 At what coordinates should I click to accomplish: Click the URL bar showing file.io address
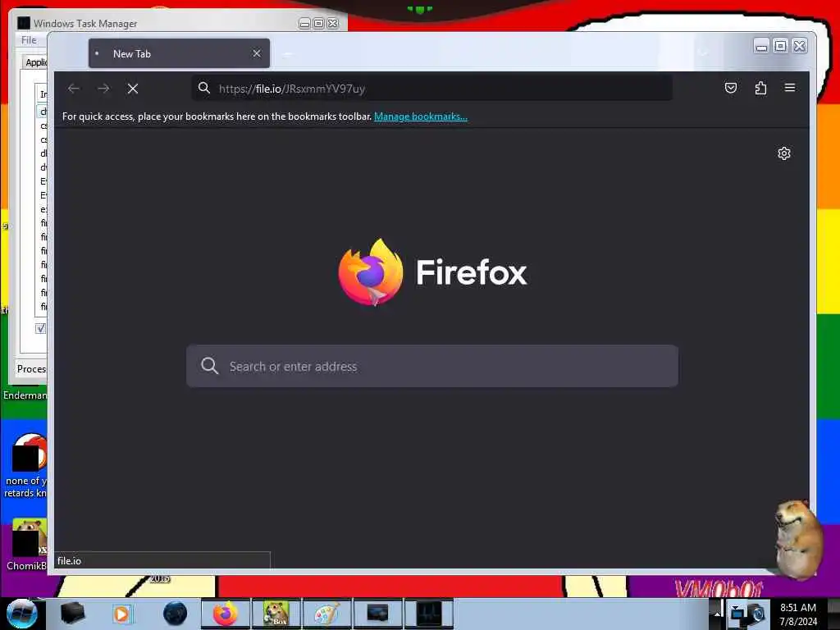pyautogui.click(x=431, y=89)
